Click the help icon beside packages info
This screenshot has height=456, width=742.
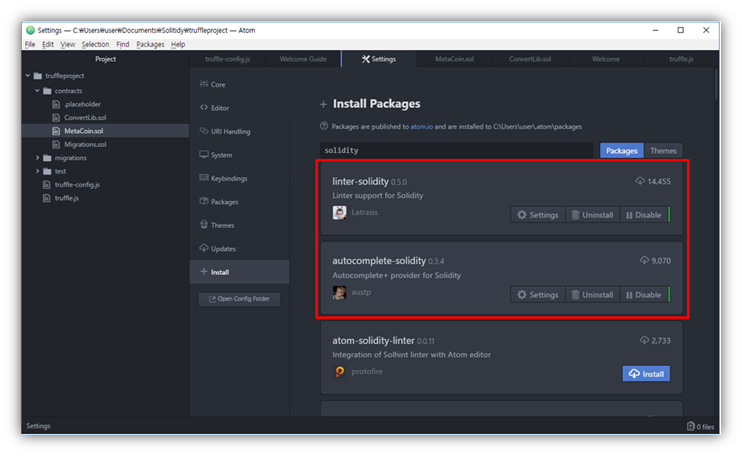tap(324, 126)
